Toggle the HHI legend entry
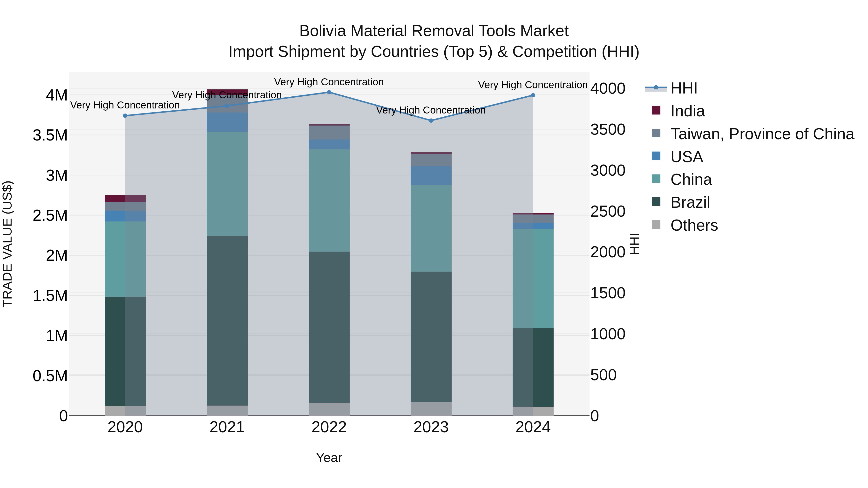The image size is (868, 488). tap(671, 88)
